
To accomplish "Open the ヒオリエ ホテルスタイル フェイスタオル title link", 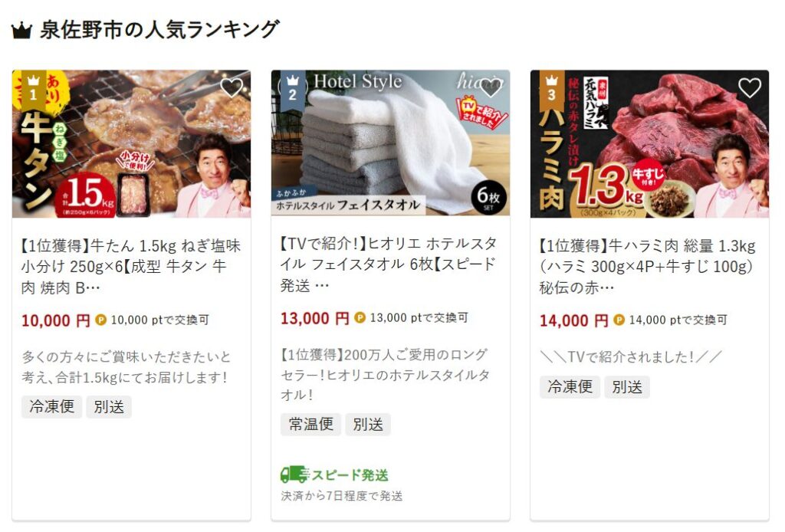I will click(x=389, y=264).
